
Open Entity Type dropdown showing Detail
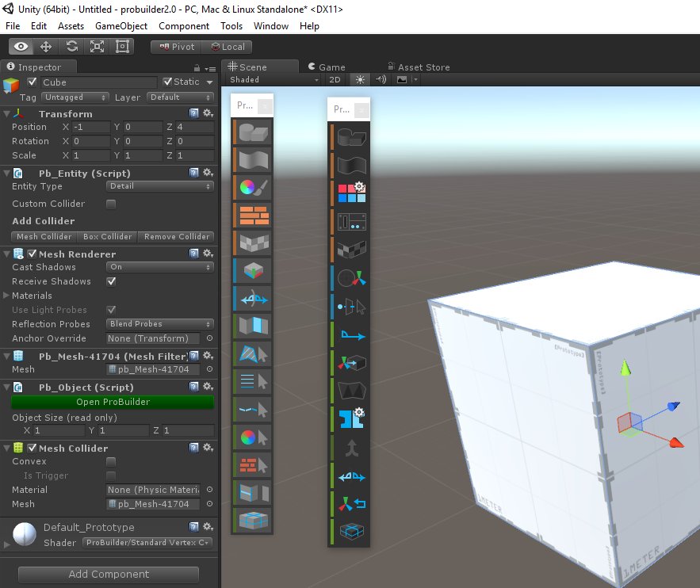(160, 186)
